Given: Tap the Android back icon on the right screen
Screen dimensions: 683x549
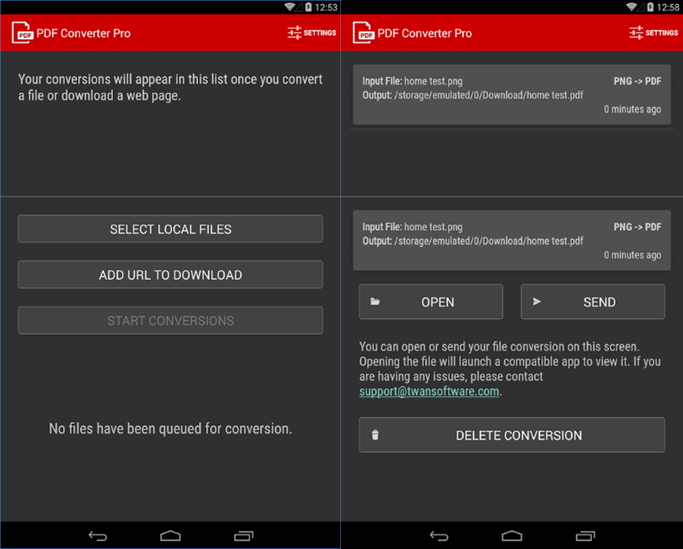Looking at the screenshot, I should 439,535.
